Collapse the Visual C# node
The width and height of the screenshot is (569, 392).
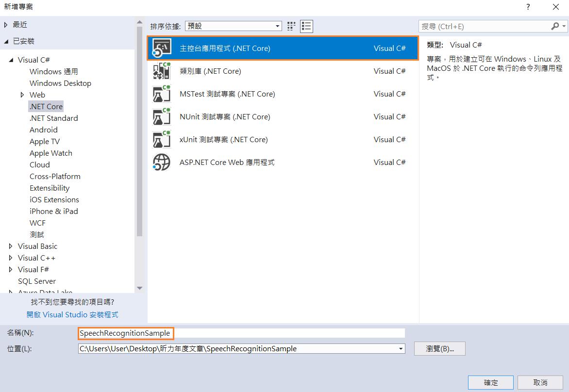coord(11,60)
